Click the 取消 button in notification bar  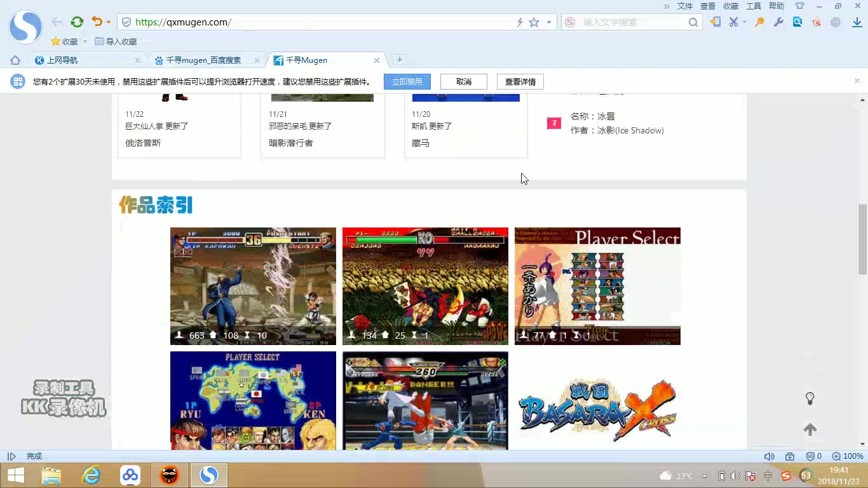pyautogui.click(x=464, y=82)
